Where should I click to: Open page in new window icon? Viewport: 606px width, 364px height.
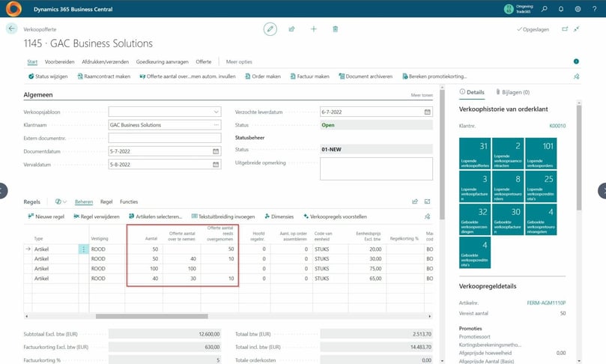click(x=565, y=29)
